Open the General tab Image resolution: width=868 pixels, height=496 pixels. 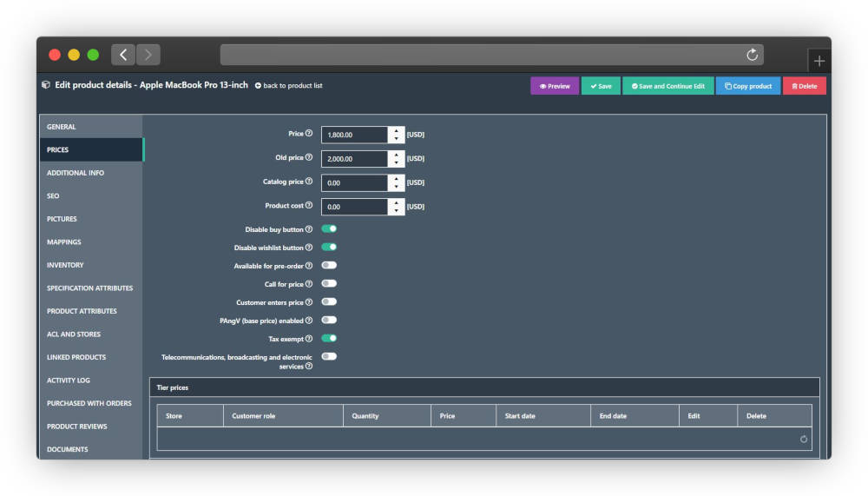(91, 127)
